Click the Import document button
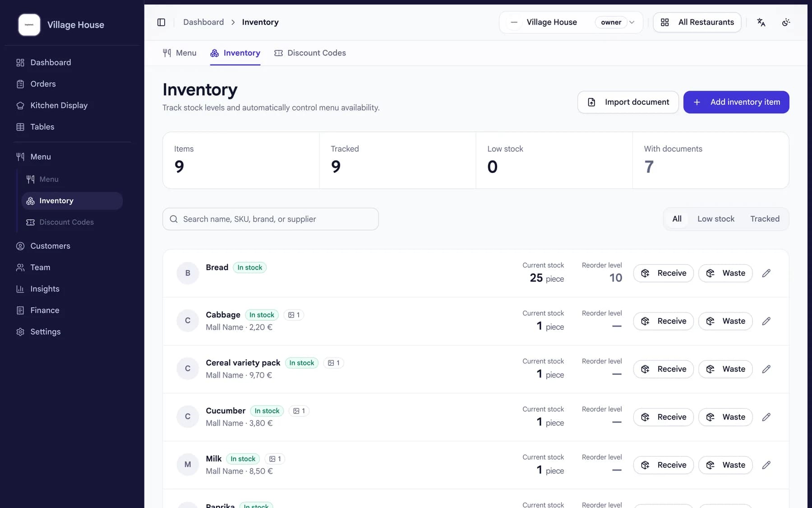 [628, 102]
